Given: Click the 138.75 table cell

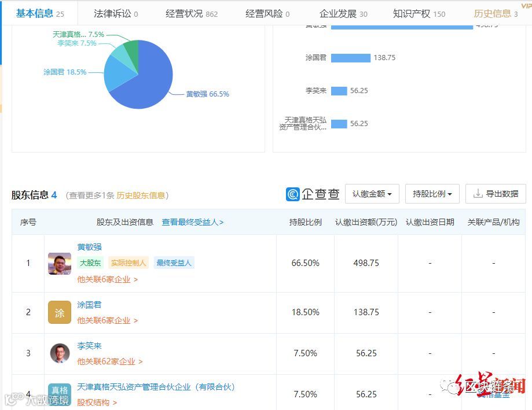Looking at the screenshot, I should 366,312.
